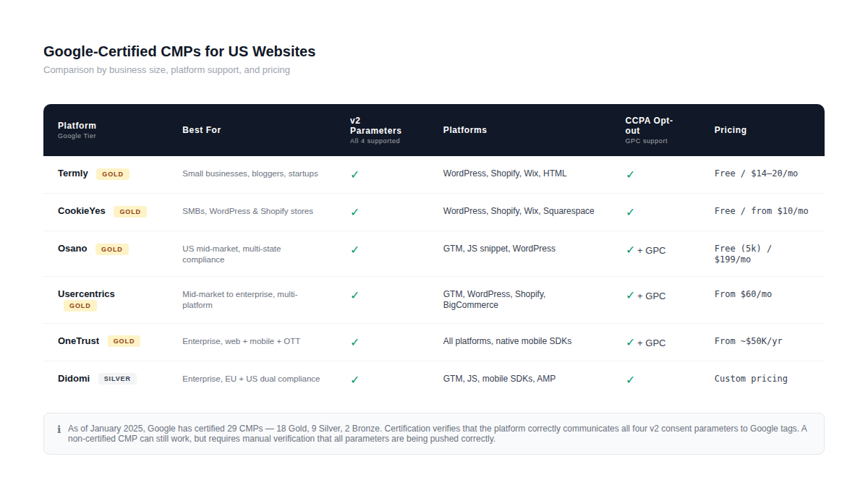Click the info icon in the footnote
The image size is (868, 498).
coord(59,429)
